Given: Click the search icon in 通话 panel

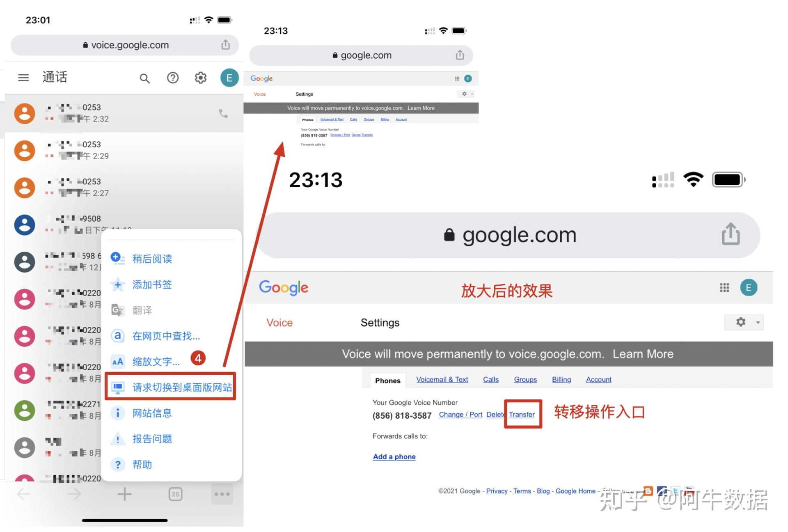Looking at the screenshot, I should [x=144, y=77].
